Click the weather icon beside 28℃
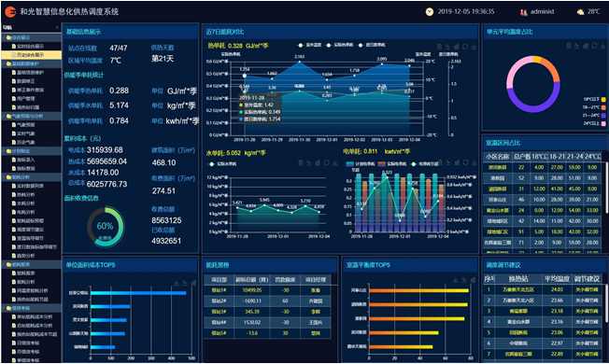This screenshot has height=364, width=609. (x=580, y=12)
